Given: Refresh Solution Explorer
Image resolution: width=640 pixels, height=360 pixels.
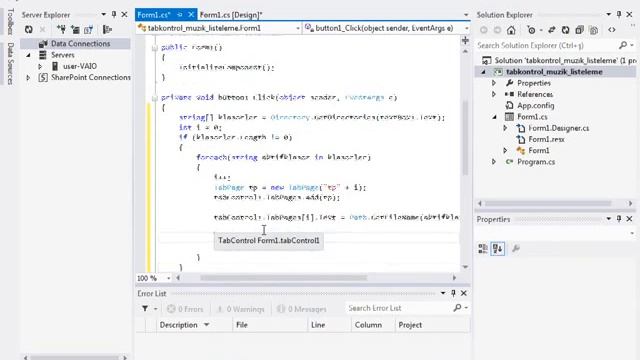Looking at the screenshot, I should point(565,30).
